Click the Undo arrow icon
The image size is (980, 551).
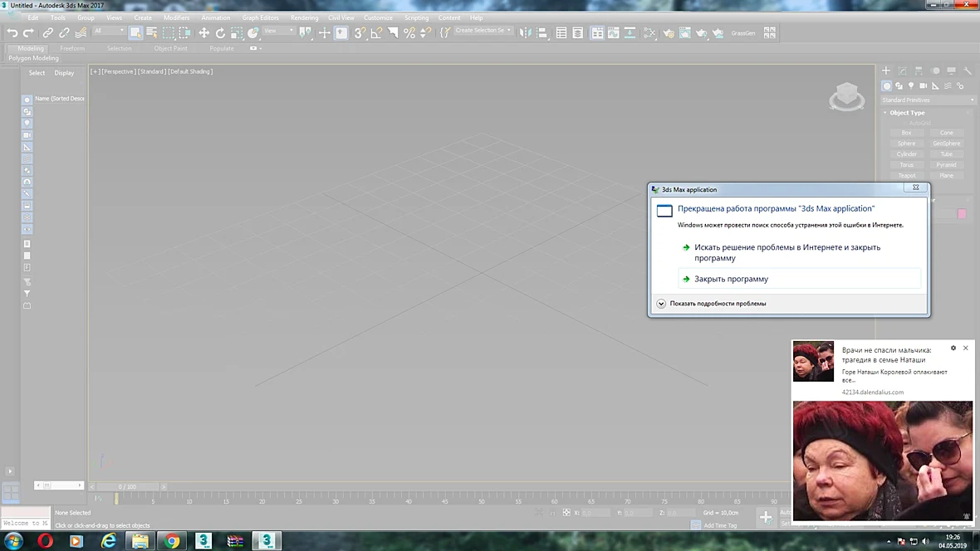click(x=12, y=33)
